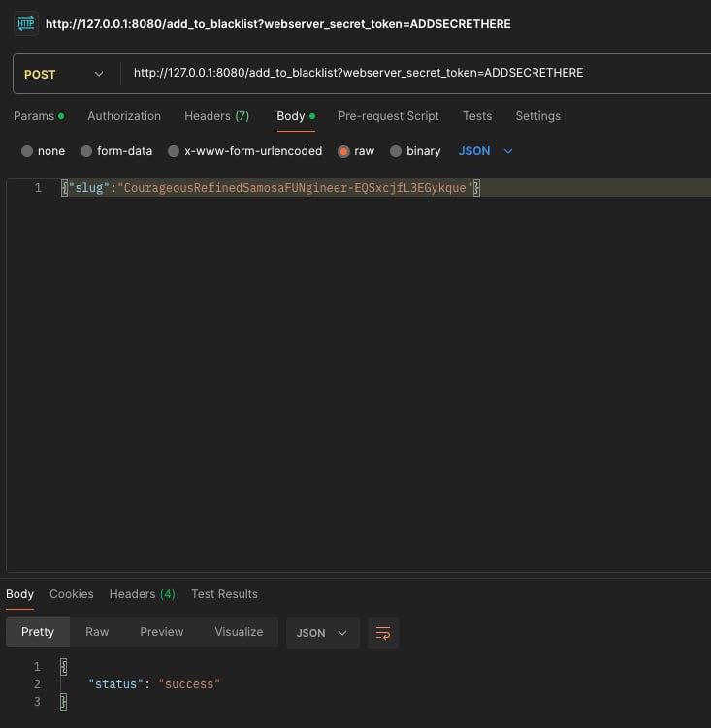
Task: Switch to the Tests tab
Action: pos(477,116)
